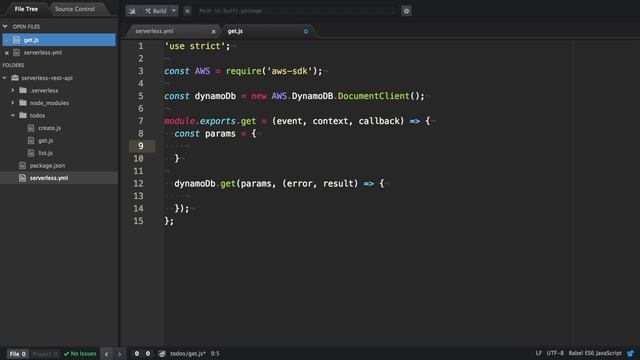The width and height of the screenshot is (640, 360).
Task: Click the require('aws-sdk') code text
Action: tap(274, 71)
